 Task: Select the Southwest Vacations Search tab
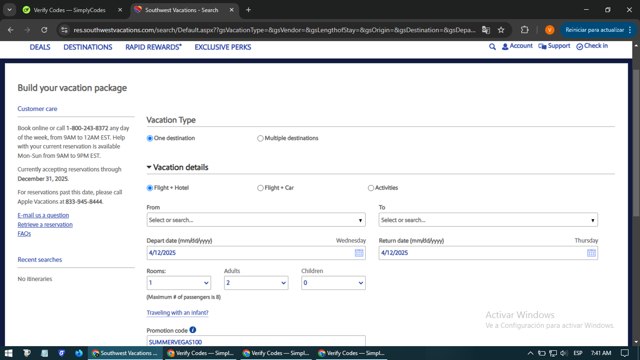pos(182,10)
